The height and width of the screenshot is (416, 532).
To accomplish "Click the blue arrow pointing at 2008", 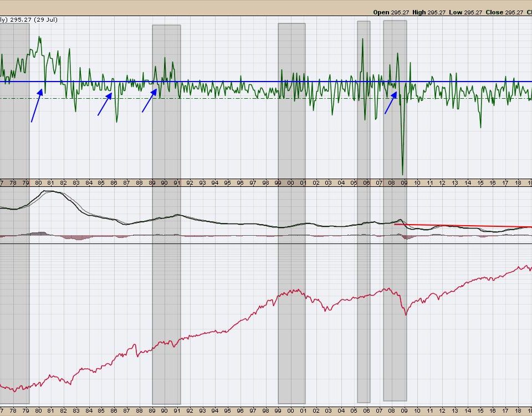I will (x=391, y=103).
